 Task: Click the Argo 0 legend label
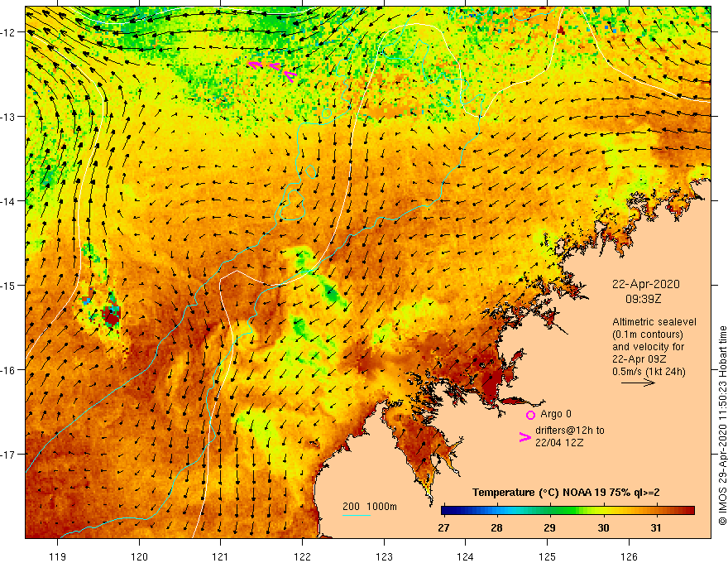point(556,414)
